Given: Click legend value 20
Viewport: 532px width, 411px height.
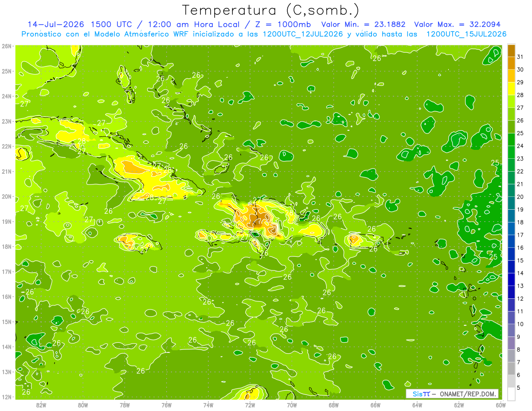Looking at the screenshot, I should (x=520, y=197).
